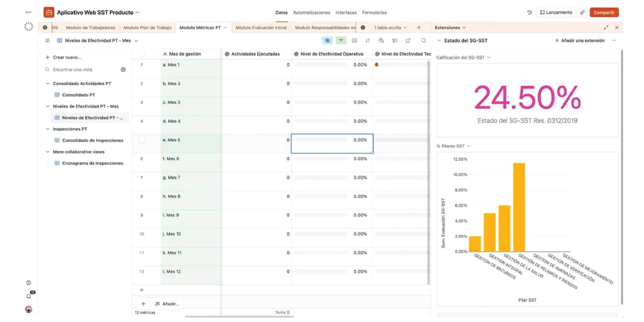Check the select-all rows header checkbox
The image size is (644, 322).
(x=142, y=54)
